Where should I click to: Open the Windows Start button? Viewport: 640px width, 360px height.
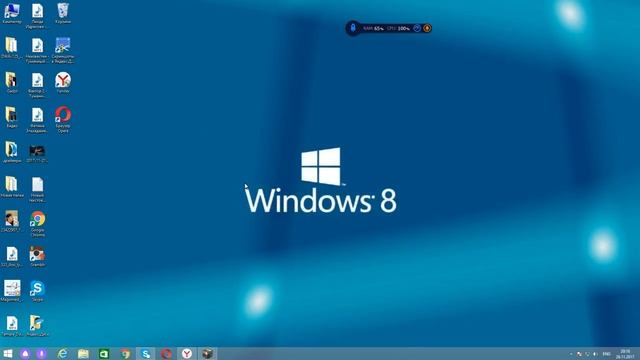coord(8,353)
